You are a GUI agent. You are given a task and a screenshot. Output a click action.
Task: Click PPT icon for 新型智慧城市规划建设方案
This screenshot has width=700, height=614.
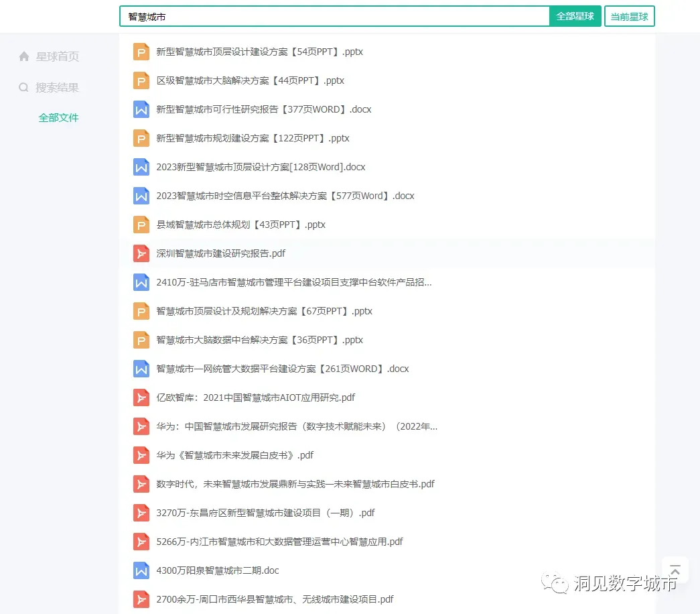141,138
